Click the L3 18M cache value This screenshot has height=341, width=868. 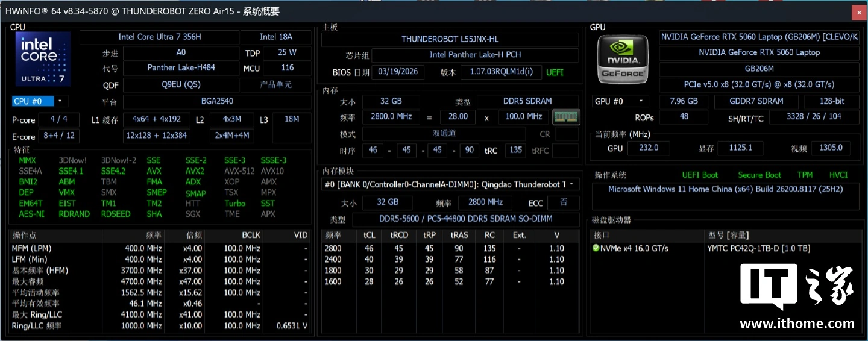(x=292, y=127)
